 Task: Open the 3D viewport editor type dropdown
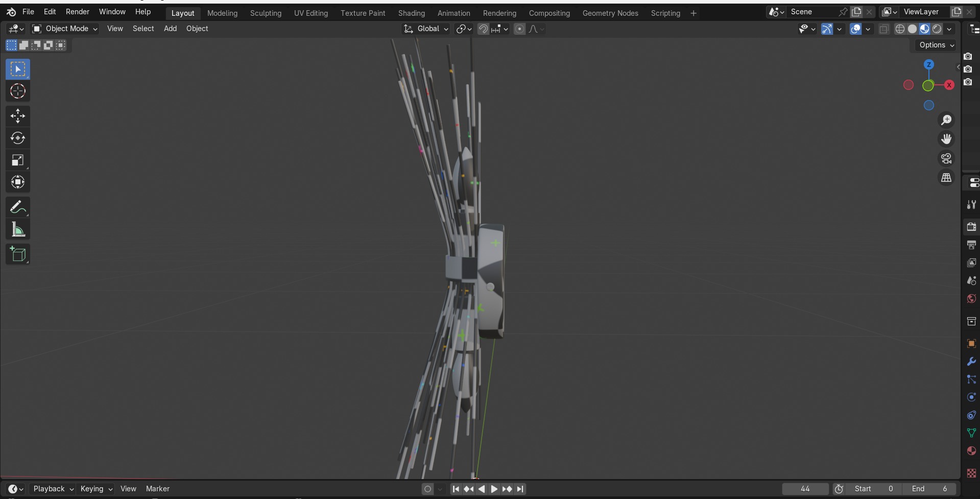tap(16, 29)
